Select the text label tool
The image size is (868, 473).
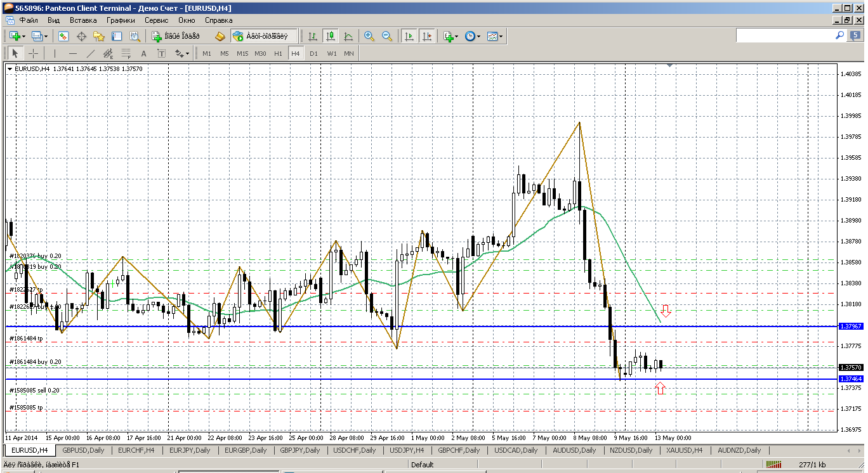point(144,53)
